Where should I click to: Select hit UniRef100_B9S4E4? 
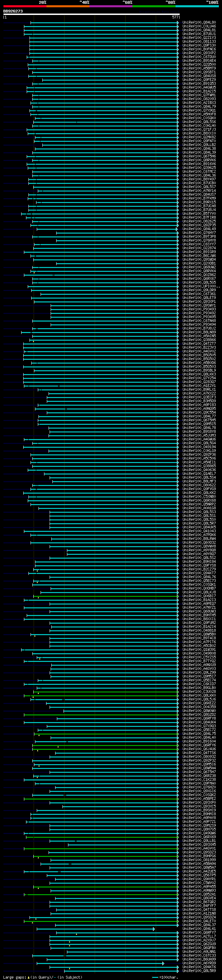pyautogui.click(x=199, y=61)
